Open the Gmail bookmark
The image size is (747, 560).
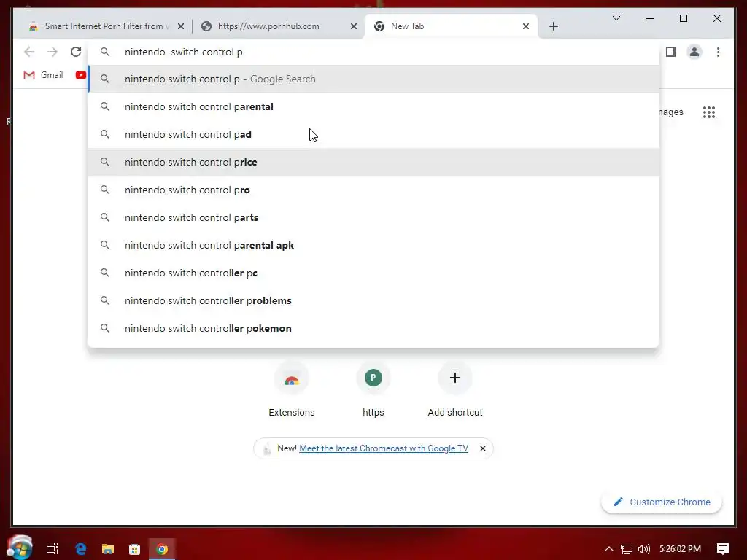(x=43, y=75)
